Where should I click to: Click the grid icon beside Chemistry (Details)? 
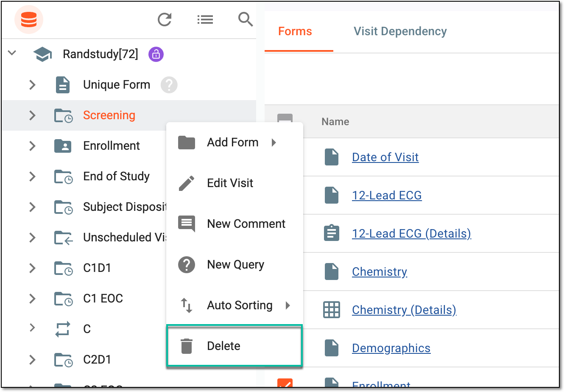(332, 310)
